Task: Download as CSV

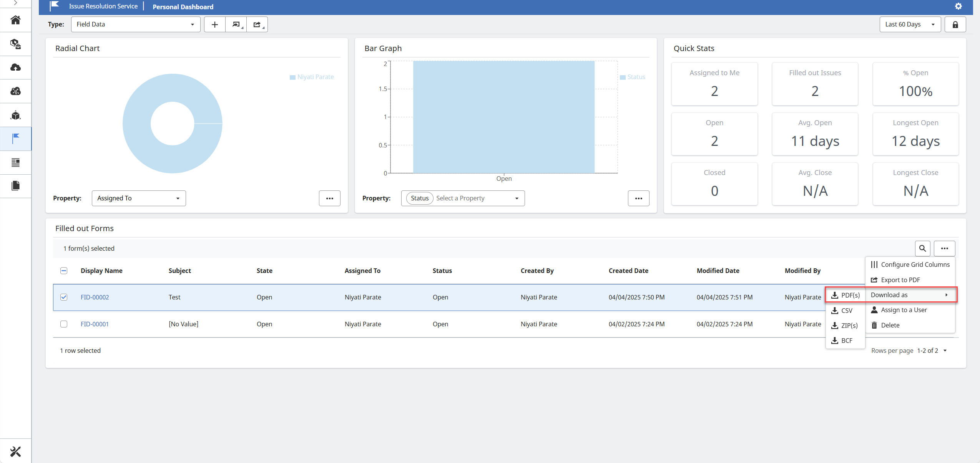Action: point(845,311)
